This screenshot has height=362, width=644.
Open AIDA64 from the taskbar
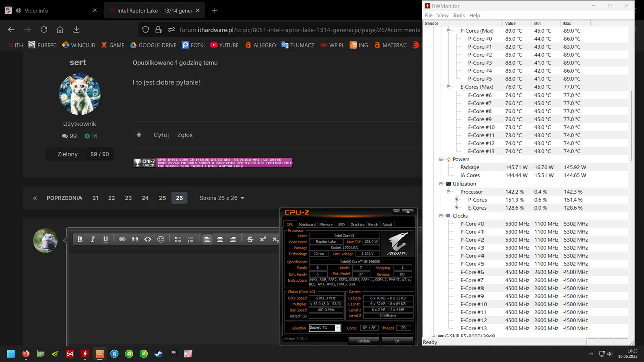pyautogui.click(x=70, y=354)
